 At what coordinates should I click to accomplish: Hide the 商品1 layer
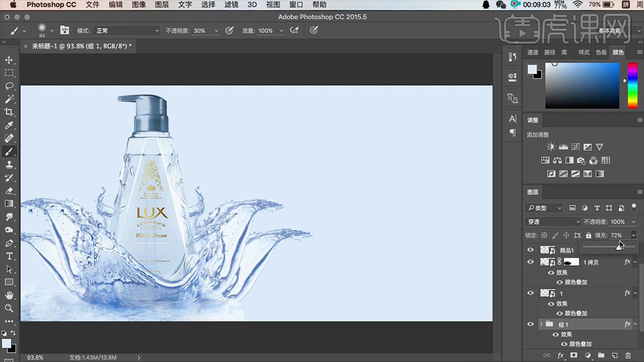click(x=531, y=250)
